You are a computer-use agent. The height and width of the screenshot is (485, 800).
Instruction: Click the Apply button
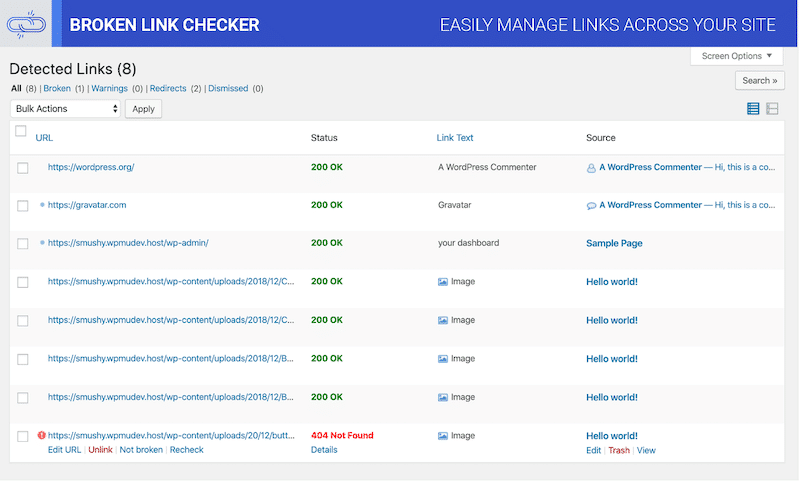pyautogui.click(x=143, y=109)
